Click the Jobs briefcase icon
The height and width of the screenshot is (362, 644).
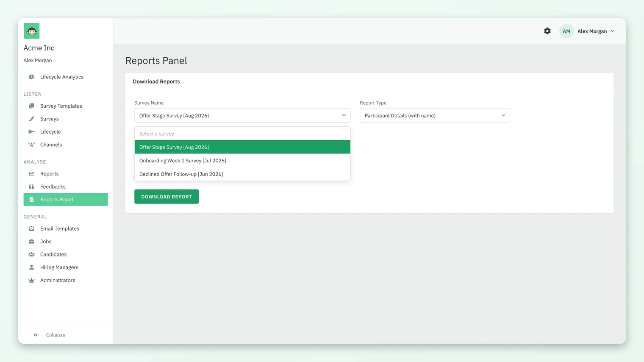click(x=31, y=242)
